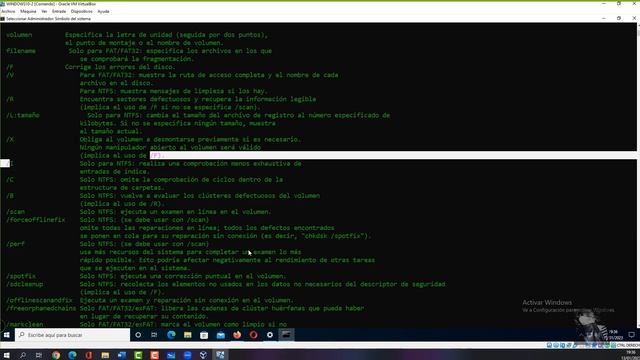This screenshot has width=640, height=360.
Task: Click the '/markclean' option text
Action: pyautogui.click(x=24, y=324)
